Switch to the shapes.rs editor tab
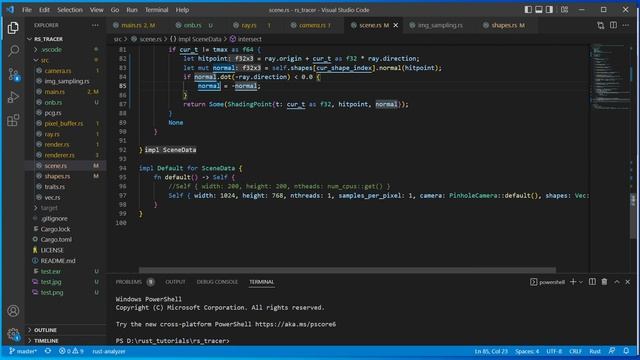640x360 pixels. (x=507, y=25)
